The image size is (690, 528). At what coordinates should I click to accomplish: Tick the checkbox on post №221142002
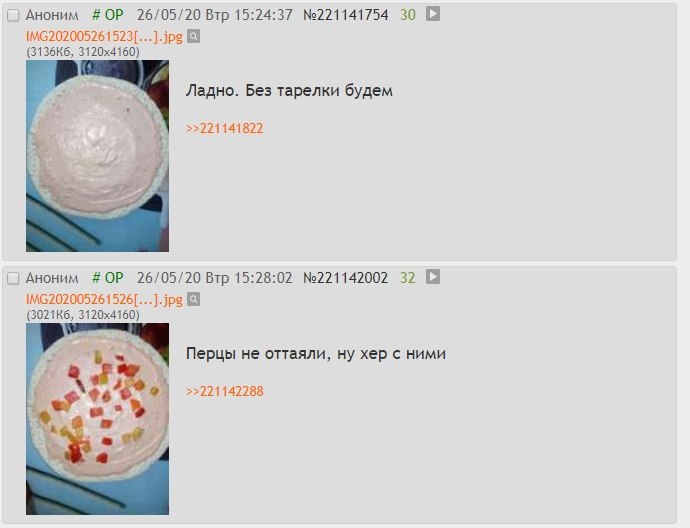click(13, 279)
